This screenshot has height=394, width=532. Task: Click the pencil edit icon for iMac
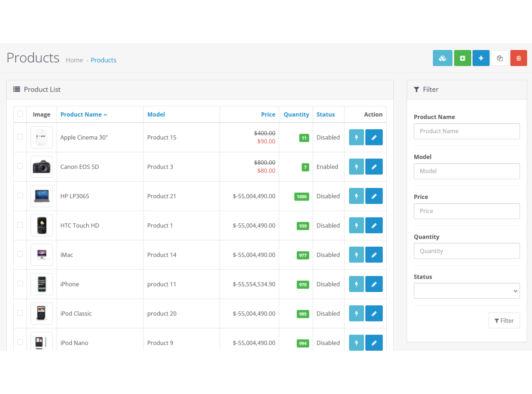374,255
